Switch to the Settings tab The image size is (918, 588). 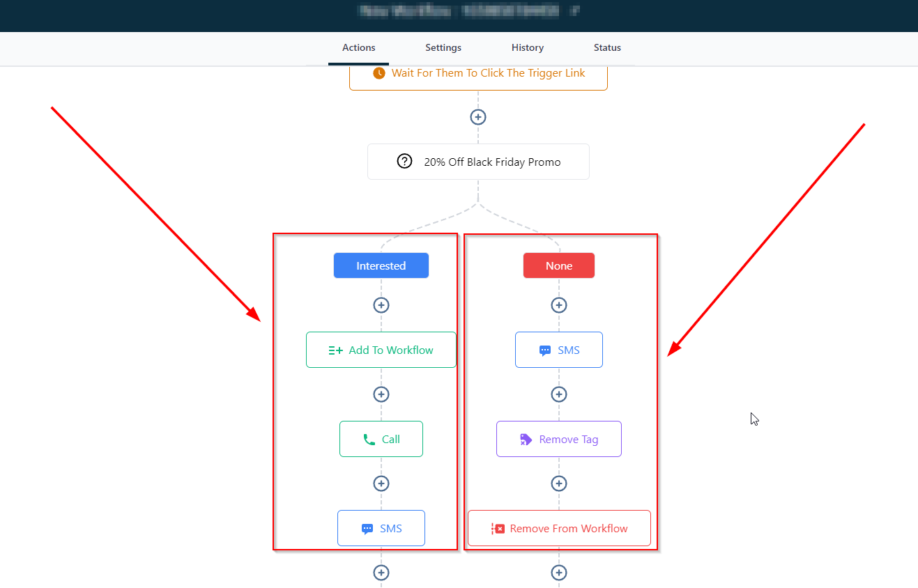coord(443,48)
